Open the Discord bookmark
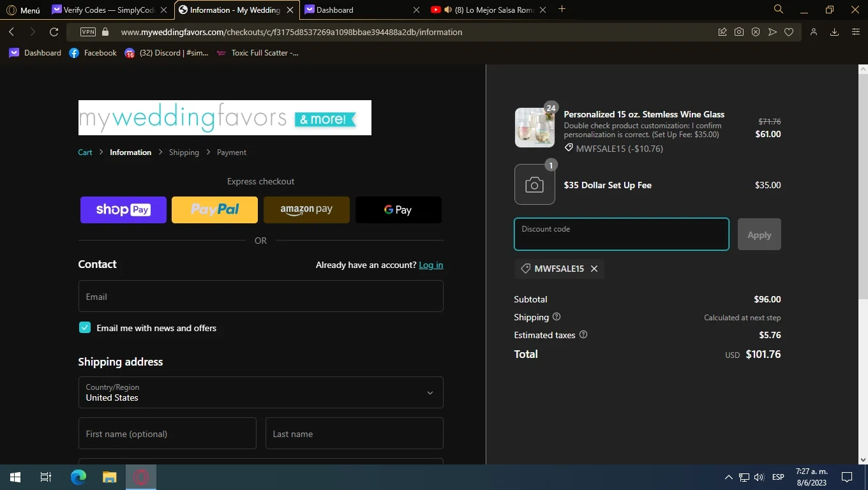This screenshot has height=490, width=868. (167, 53)
